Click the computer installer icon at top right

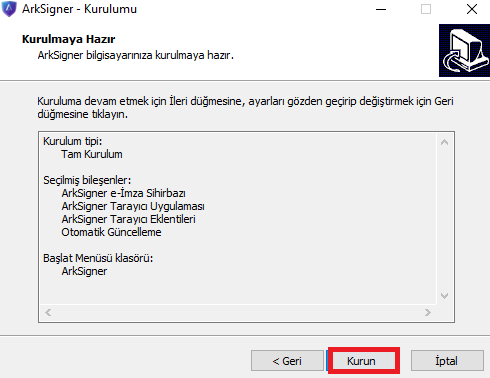464,50
